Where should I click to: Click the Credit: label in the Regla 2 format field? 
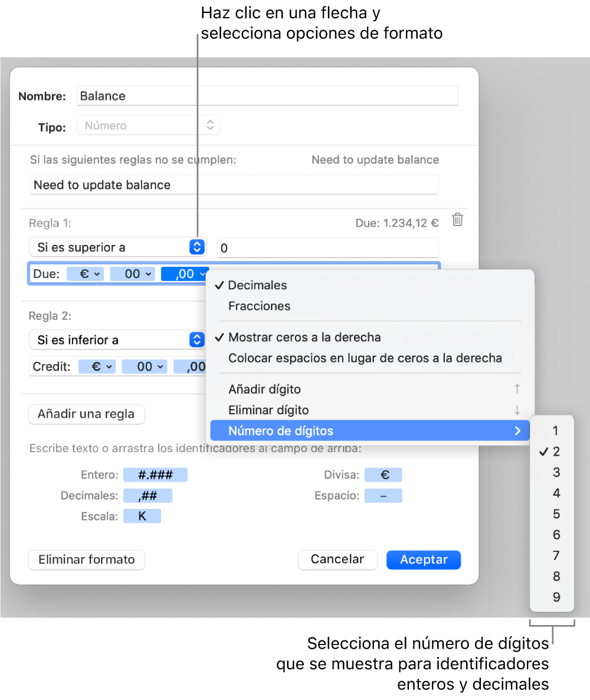coord(51,367)
